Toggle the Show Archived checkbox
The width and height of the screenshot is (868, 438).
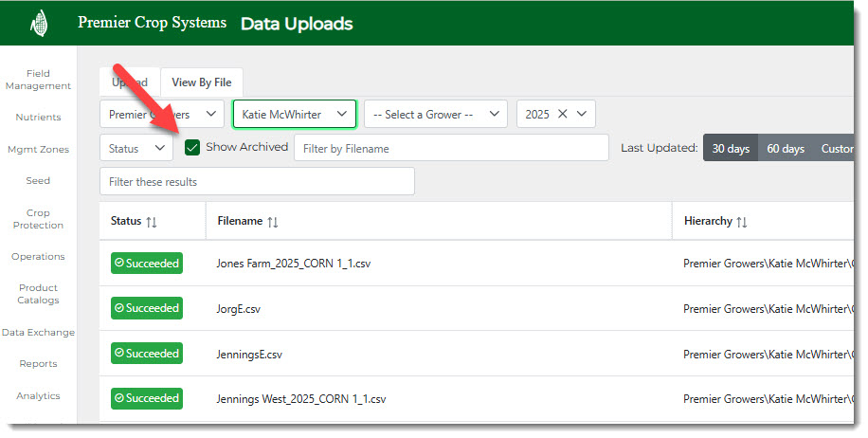(192, 147)
